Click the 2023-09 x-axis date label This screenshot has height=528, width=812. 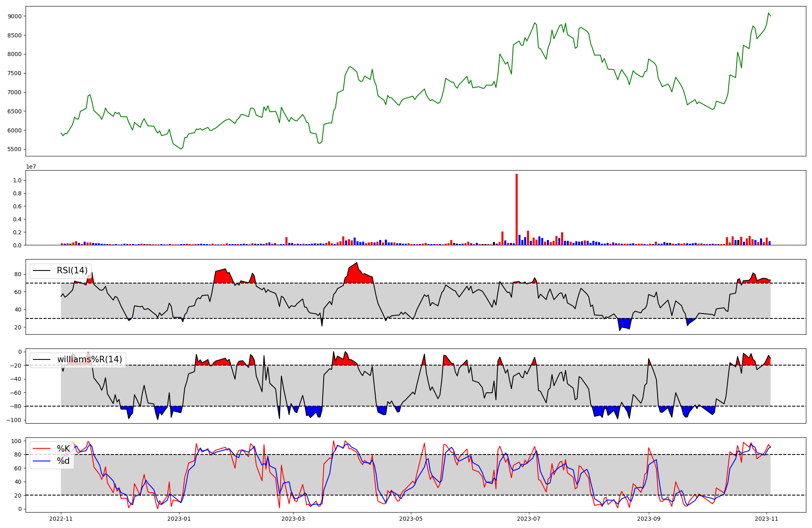click(649, 519)
